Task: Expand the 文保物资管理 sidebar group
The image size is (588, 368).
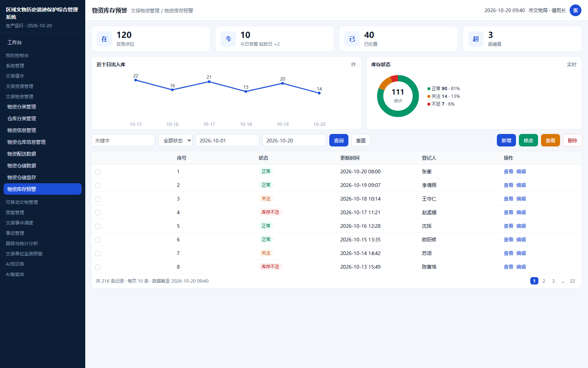Action: (19, 96)
